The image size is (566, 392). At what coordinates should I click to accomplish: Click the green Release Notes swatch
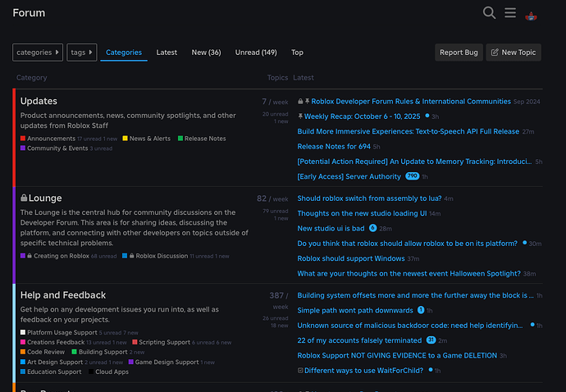pyautogui.click(x=180, y=139)
